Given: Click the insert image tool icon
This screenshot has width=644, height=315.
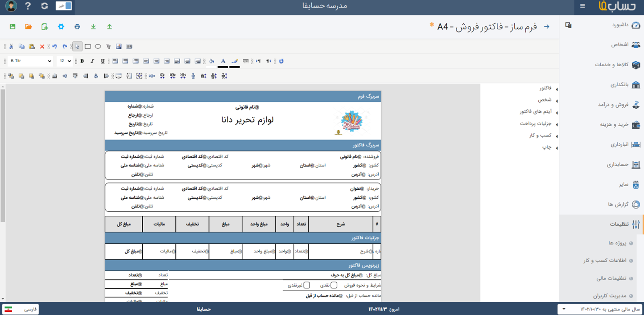Looking at the screenshot, I should click(119, 46).
